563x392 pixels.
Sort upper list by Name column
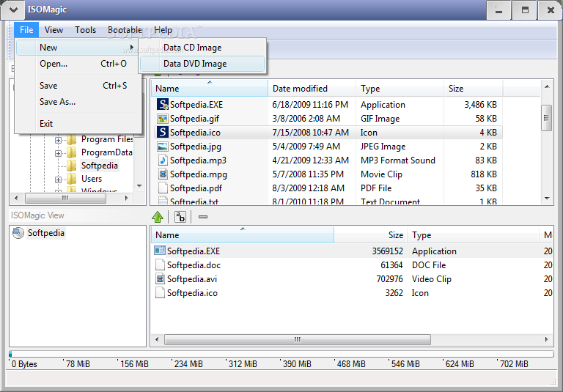(210, 89)
